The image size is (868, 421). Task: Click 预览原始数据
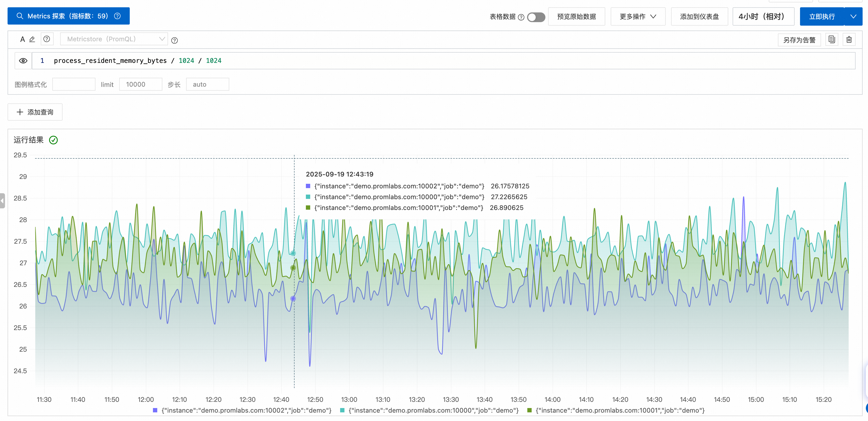coord(576,16)
